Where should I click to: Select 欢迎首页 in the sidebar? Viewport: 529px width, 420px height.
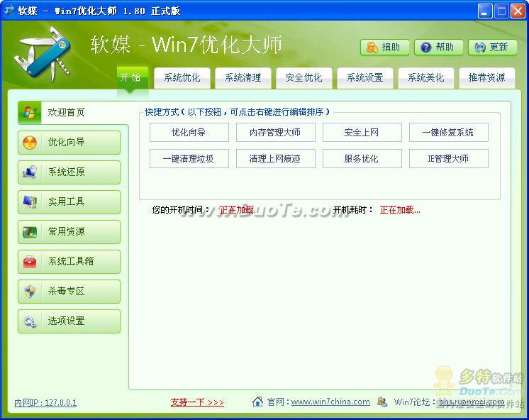pos(72,112)
